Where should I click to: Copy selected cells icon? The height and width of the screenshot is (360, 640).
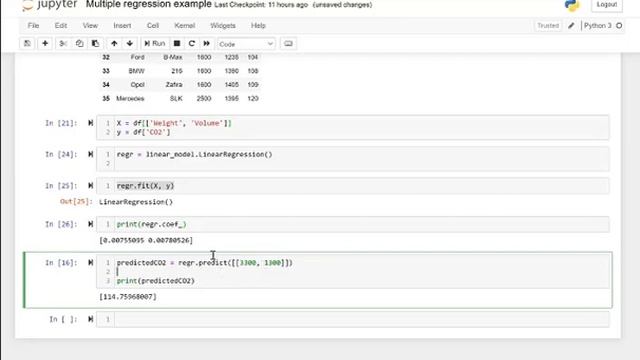79,44
